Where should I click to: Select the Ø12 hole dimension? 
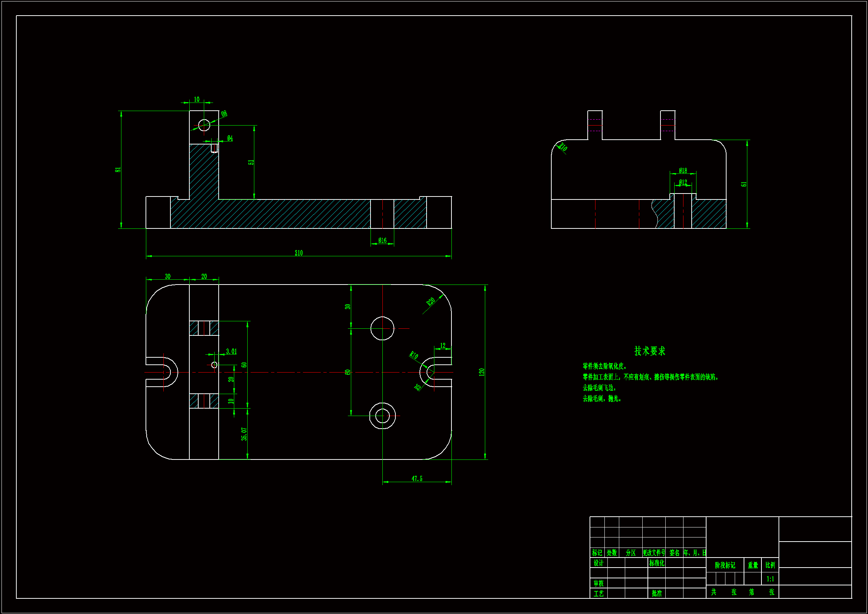pos(683,182)
